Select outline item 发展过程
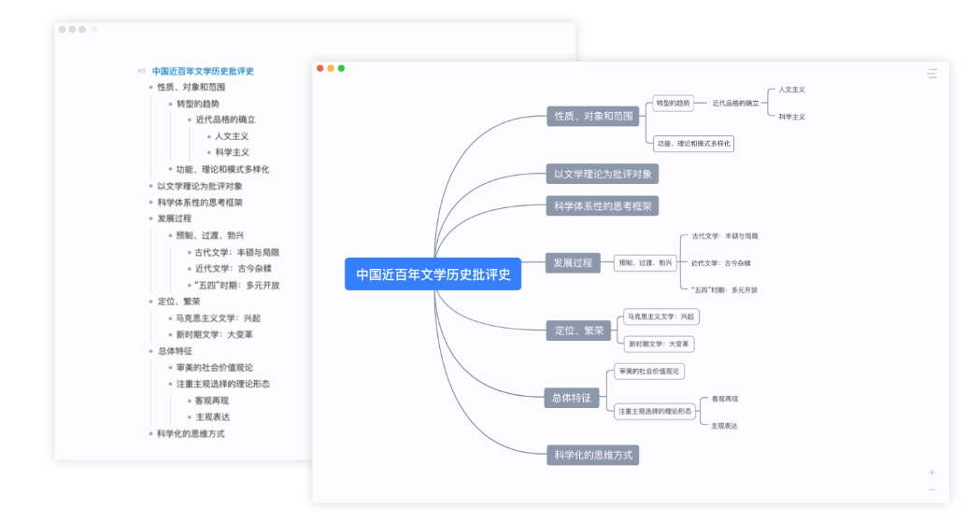The image size is (980, 521). (175, 218)
